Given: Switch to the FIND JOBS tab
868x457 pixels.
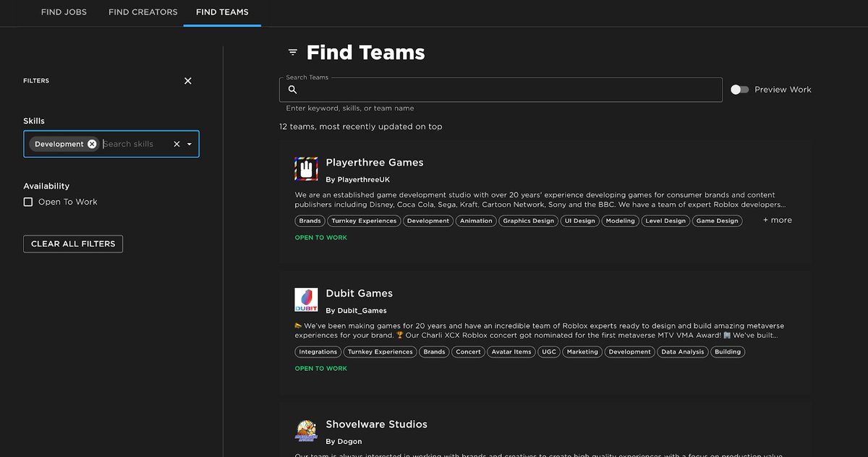Looking at the screenshot, I should coord(64,12).
